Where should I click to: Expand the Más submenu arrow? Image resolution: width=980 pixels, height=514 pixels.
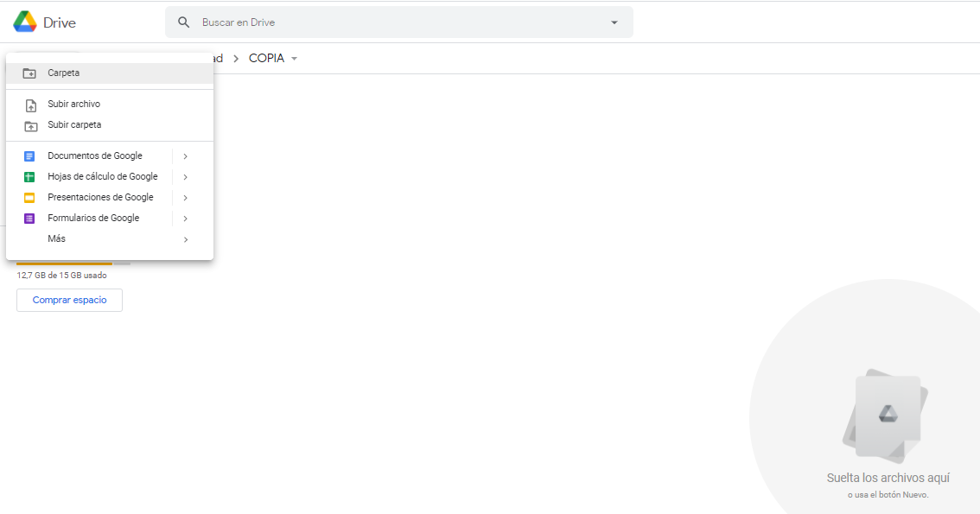click(x=185, y=239)
